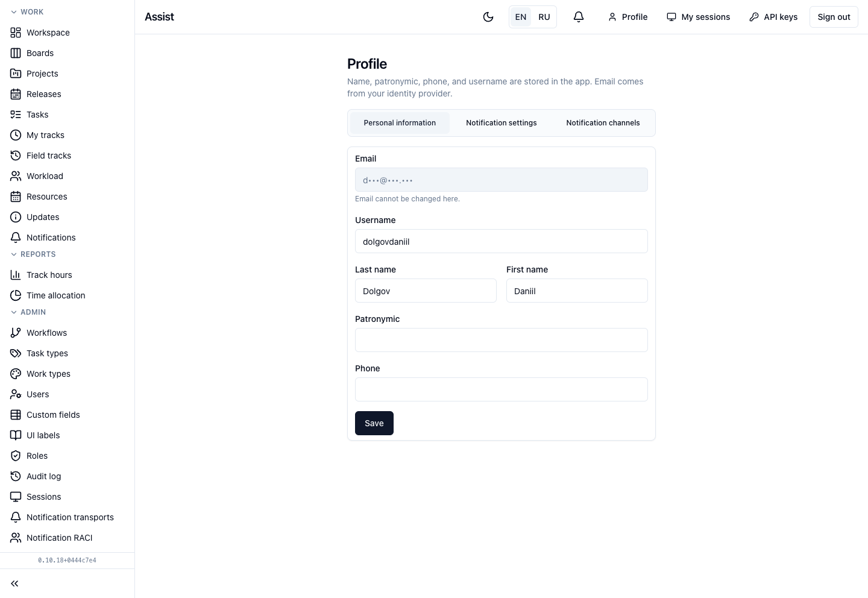Switch language to RU
This screenshot has height=598, width=868.
coord(544,17)
